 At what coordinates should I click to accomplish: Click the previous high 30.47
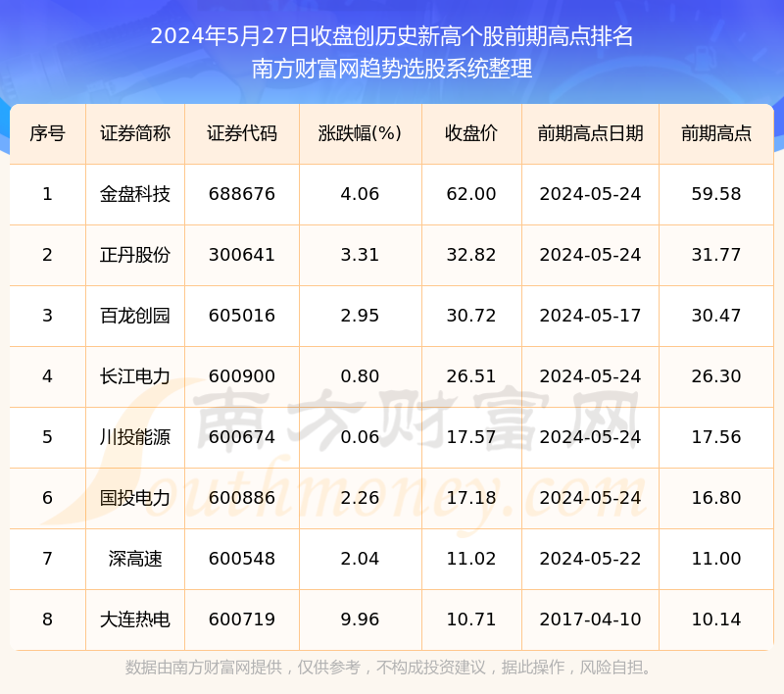[x=716, y=316]
